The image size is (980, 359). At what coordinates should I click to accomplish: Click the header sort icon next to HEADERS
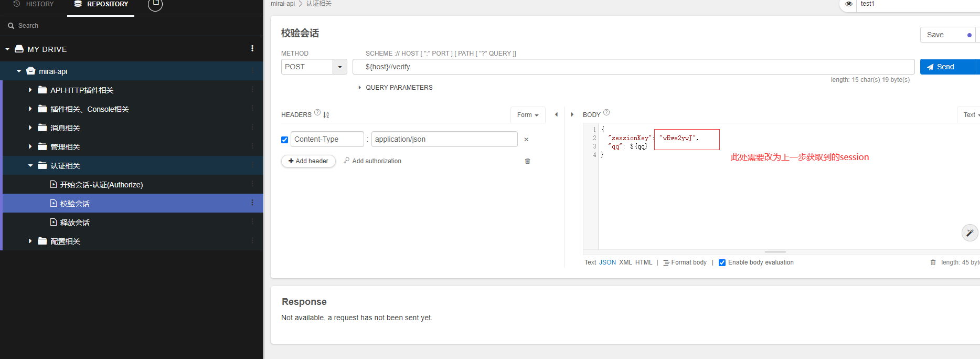click(x=326, y=115)
